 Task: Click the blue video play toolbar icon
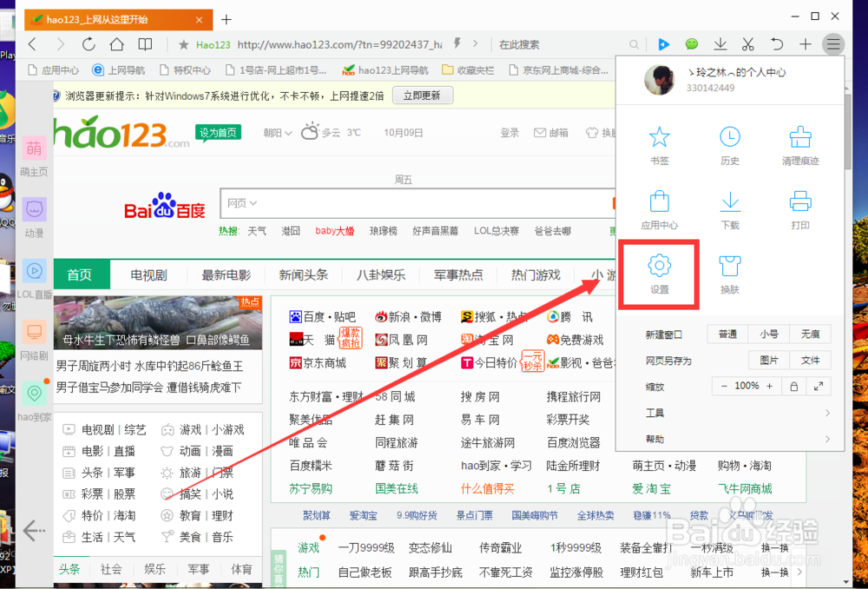pyautogui.click(x=664, y=44)
